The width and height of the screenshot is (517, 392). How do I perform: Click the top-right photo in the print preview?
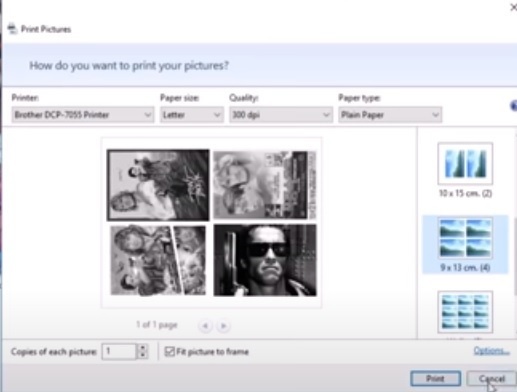(x=265, y=185)
